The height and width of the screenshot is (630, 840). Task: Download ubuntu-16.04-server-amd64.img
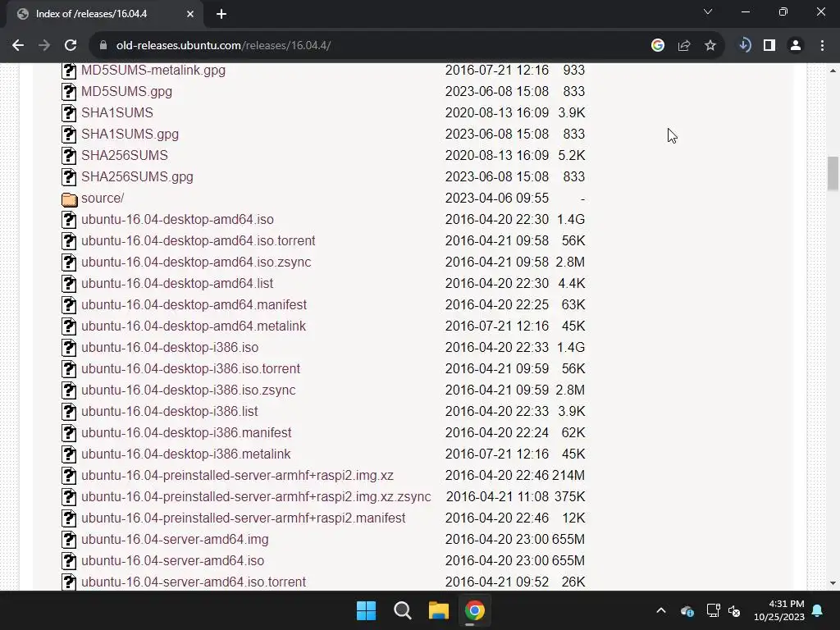(x=176, y=540)
